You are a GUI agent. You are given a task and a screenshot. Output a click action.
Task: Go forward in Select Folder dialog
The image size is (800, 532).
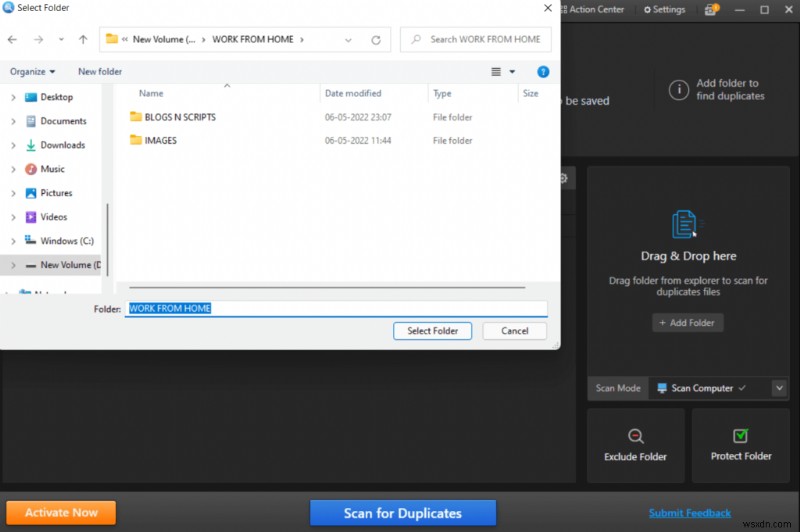click(38, 39)
